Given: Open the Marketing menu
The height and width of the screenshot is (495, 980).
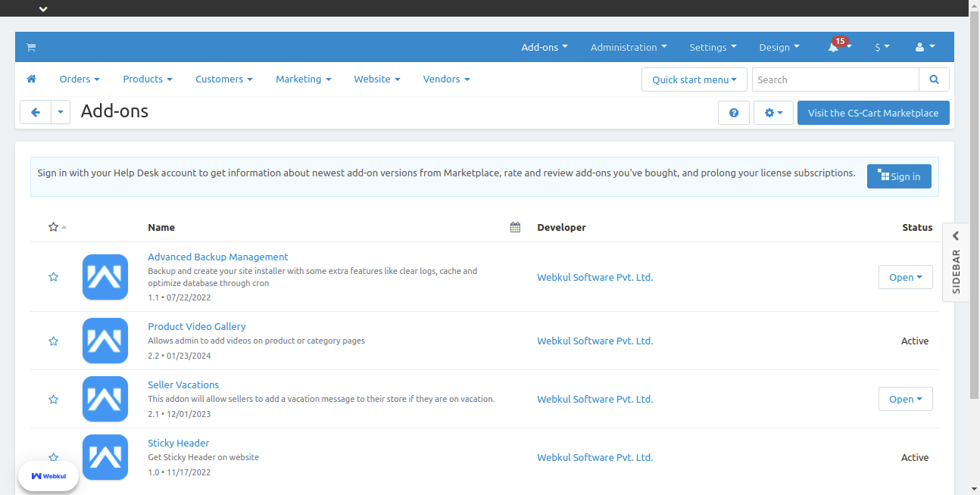Looking at the screenshot, I should [304, 79].
